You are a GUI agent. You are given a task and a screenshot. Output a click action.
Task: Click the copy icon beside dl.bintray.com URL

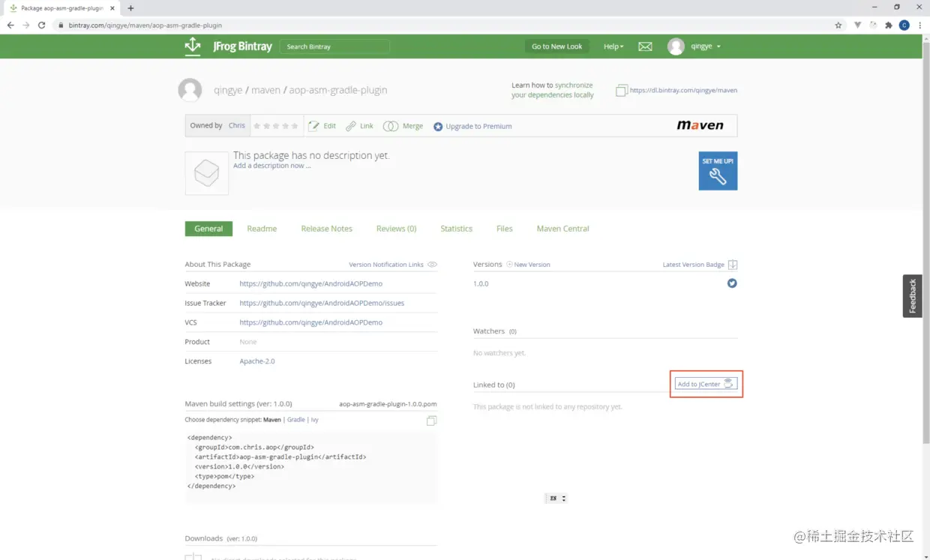[x=621, y=91]
